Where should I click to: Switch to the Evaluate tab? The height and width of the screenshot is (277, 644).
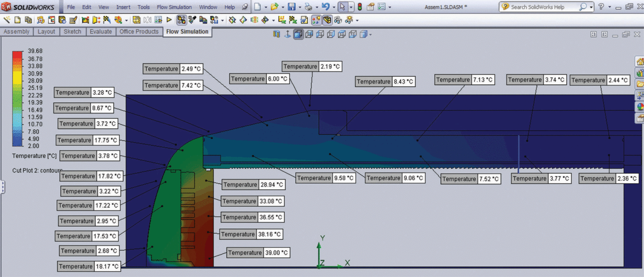[x=101, y=32]
